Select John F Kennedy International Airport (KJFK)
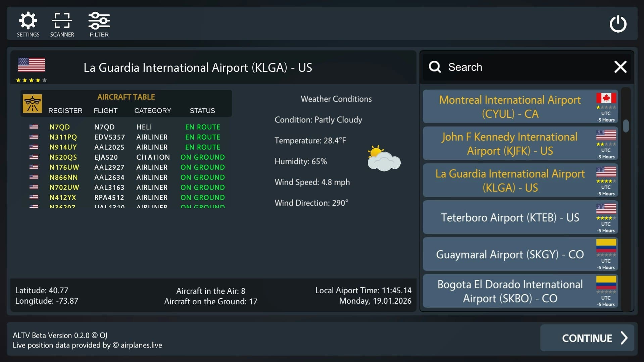Image resolution: width=644 pixels, height=362 pixels. pos(510,143)
